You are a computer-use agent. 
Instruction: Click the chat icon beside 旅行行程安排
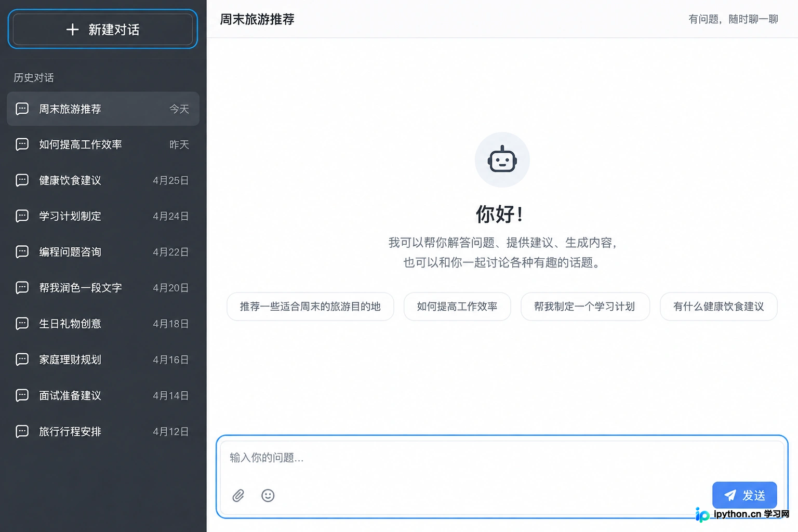pos(22,431)
